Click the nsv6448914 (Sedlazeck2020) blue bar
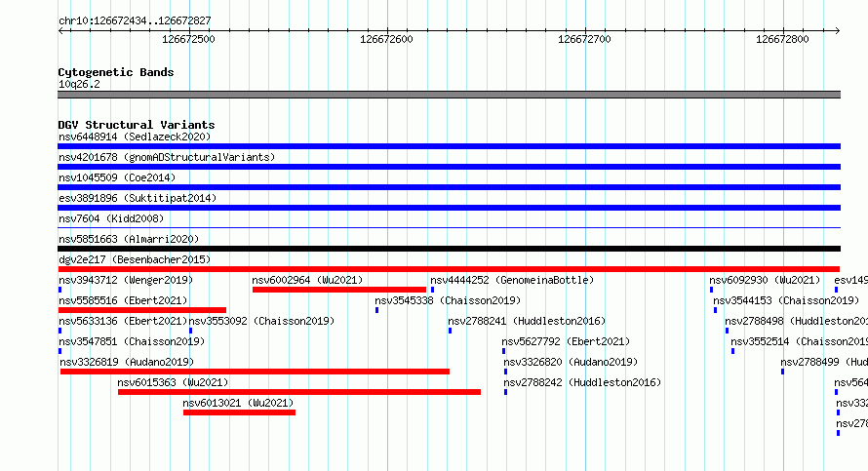Image resolution: width=868 pixels, height=471 pixels. 449,146
